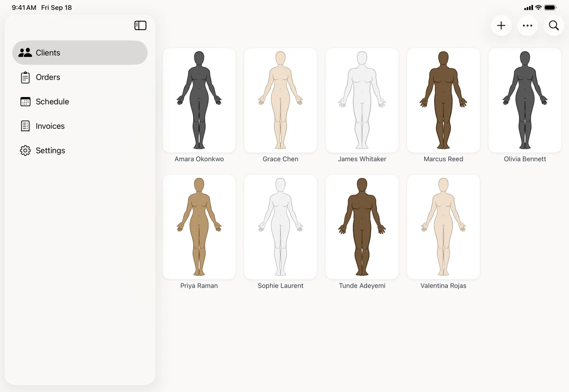
Task: Select Sophie Laurent's figure thumbnail
Action: [281, 227]
